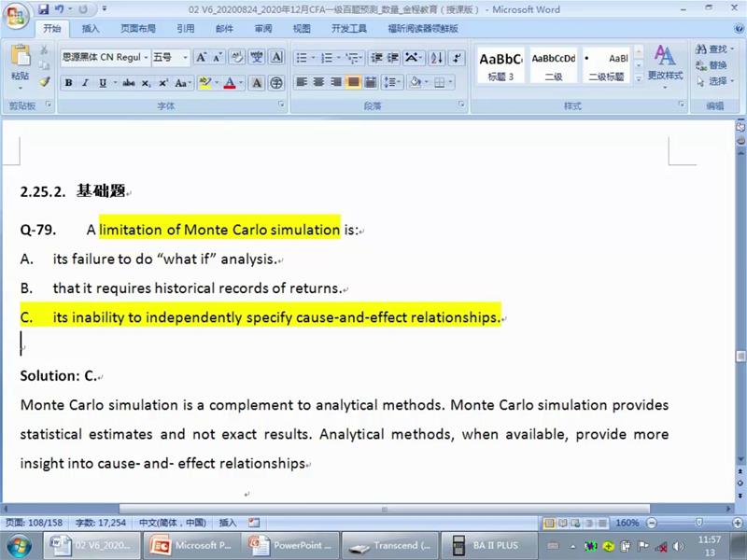This screenshot has width=747, height=560.
Task: Click the Sort A-Z icon
Action: point(436,58)
